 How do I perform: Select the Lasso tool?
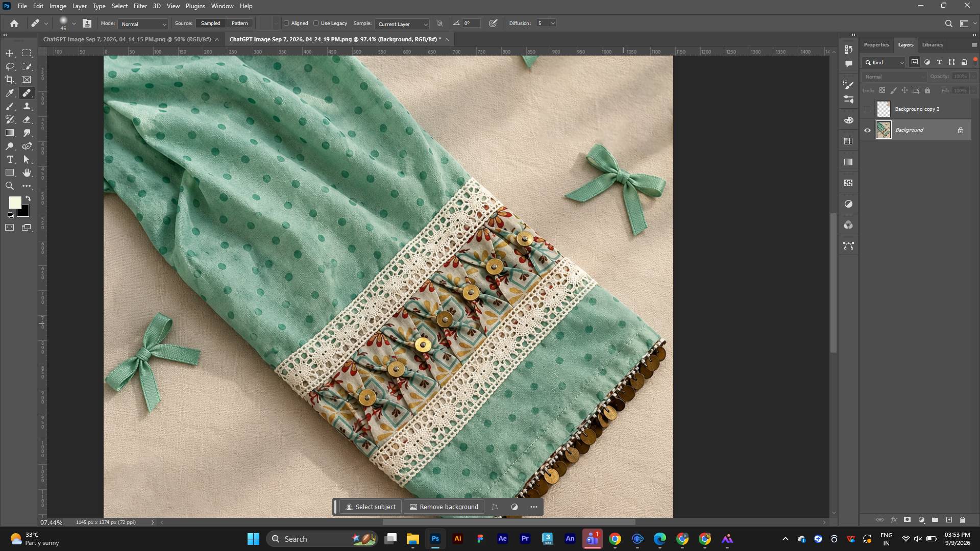tap(10, 67)
